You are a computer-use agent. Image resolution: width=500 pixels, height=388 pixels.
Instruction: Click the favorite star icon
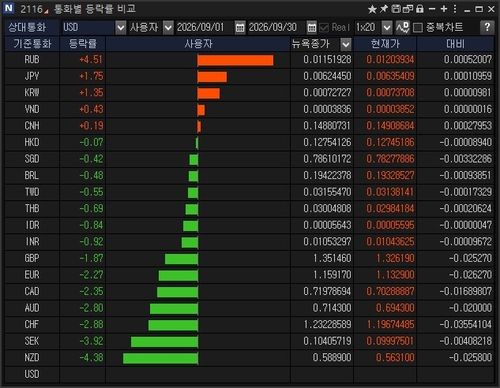[x=372, y=9]
